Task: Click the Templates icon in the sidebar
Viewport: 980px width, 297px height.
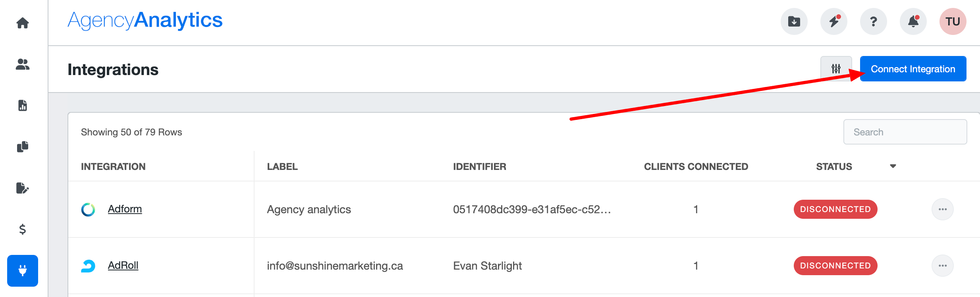Action: coord(22,147)
